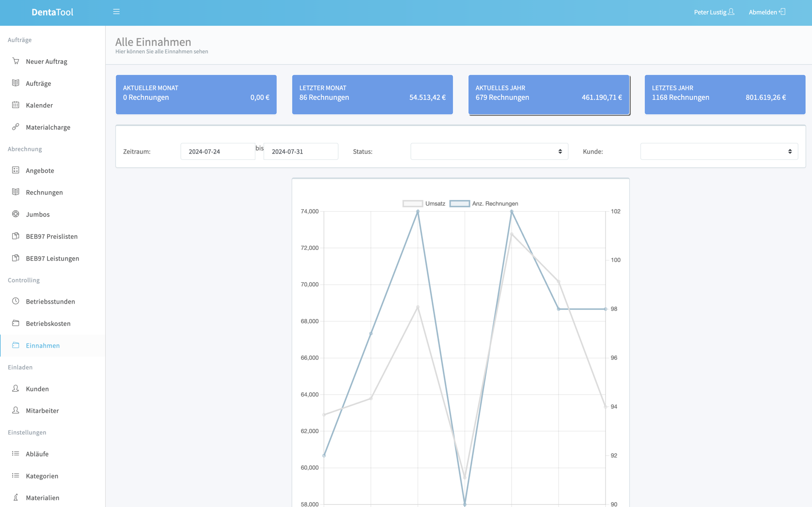Open Rechnungen in the sidebar menu
The width and height of the screenshot is (812, 507).
tap(44, 192)
